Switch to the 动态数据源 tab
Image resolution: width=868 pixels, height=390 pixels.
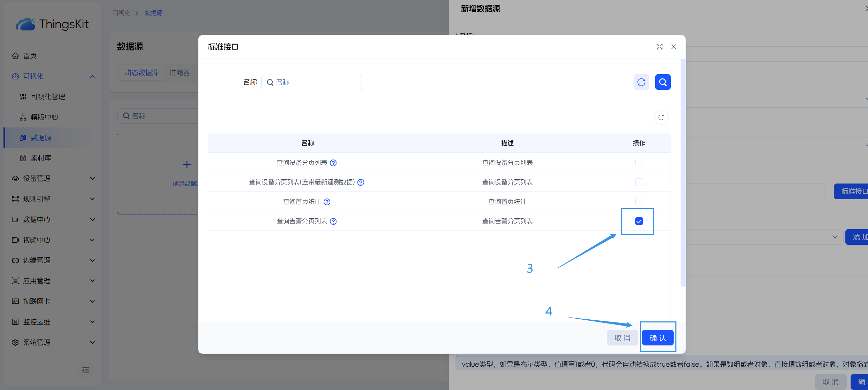pos(141,72)
